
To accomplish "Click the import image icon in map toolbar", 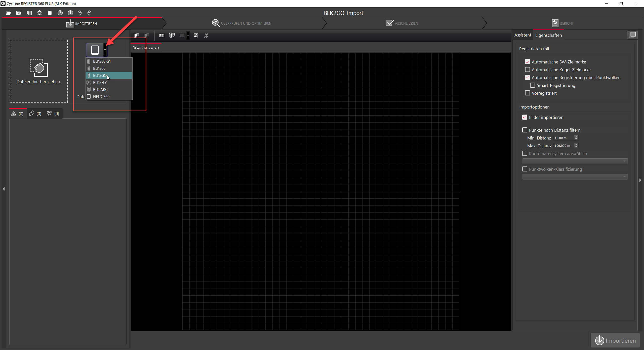I will click(x=196, y=36).
